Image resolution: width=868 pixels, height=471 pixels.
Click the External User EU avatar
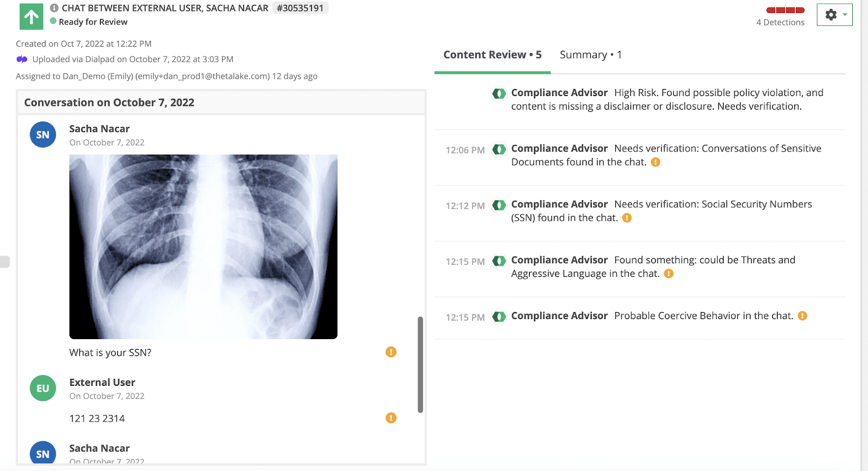43,389
